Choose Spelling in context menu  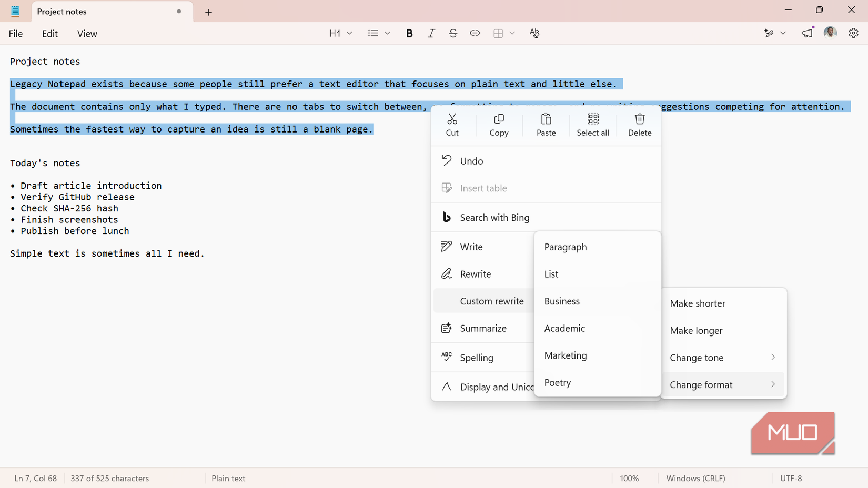[x=483, y=358]
